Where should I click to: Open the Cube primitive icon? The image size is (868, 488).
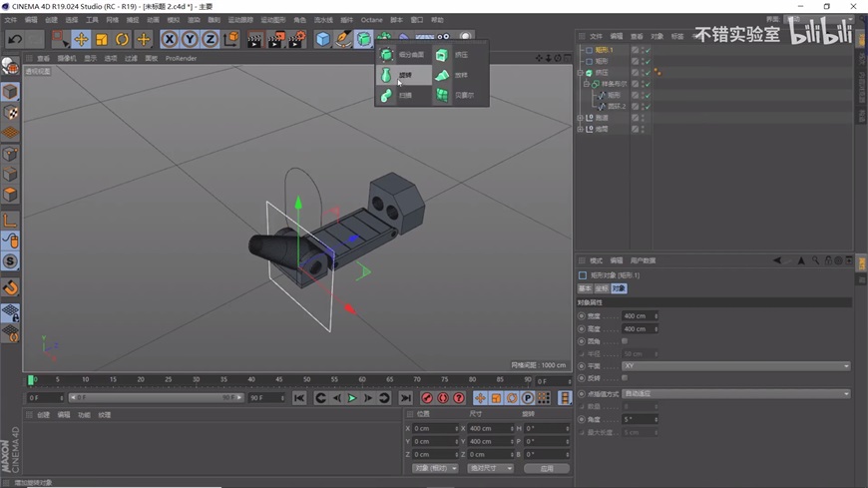(322, 39)
